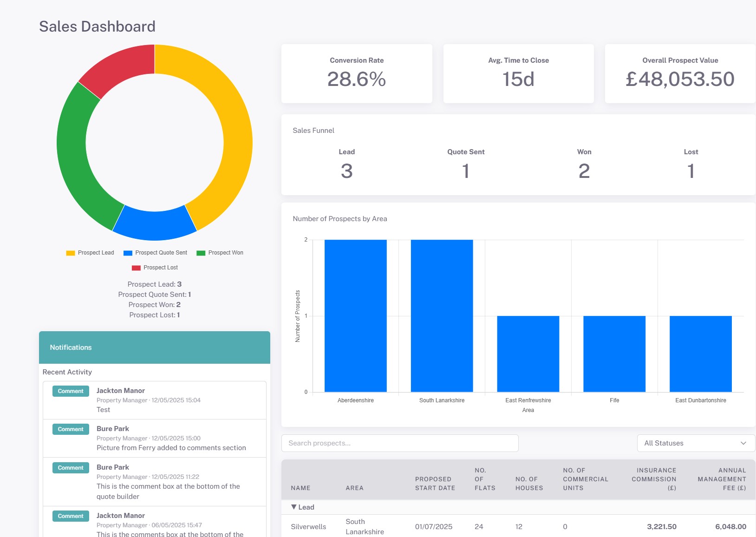
Task: Click the Silverwells prospect name
Action: pos(308,526)
